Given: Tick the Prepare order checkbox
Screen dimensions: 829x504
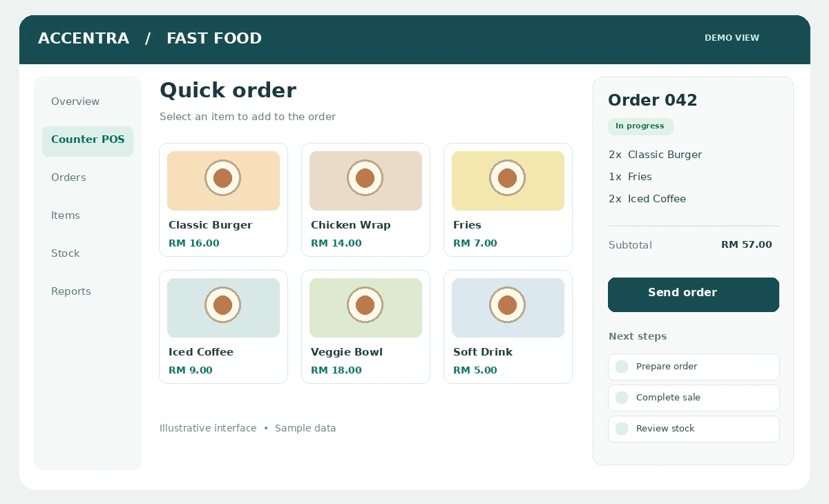Looking at the screenshot, I should point(622,367).
